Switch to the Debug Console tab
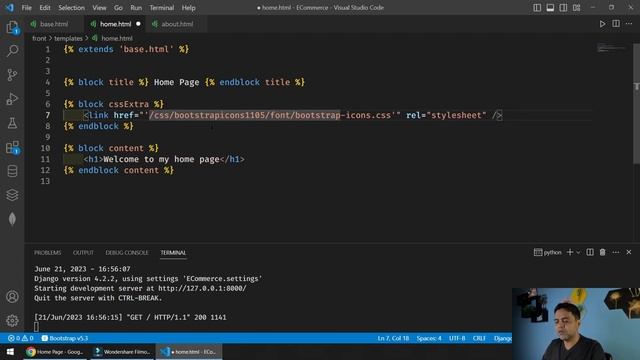This screenshot has width=640, height=360. pos(127,253)
